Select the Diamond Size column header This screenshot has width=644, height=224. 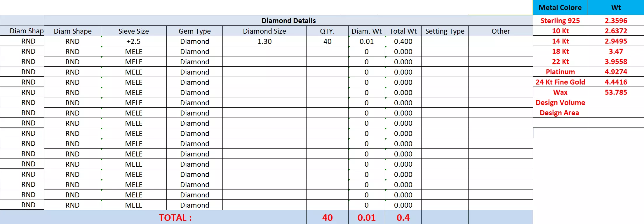click(264, 31)
